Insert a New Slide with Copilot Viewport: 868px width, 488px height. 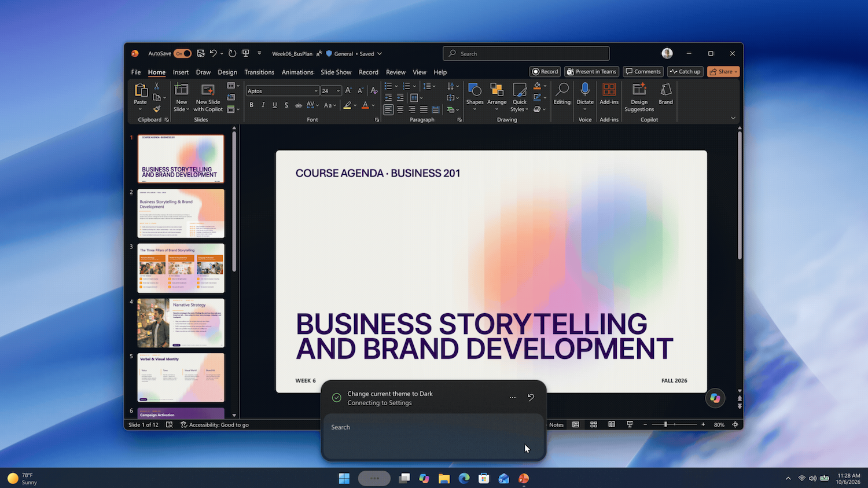click(208, 97)
